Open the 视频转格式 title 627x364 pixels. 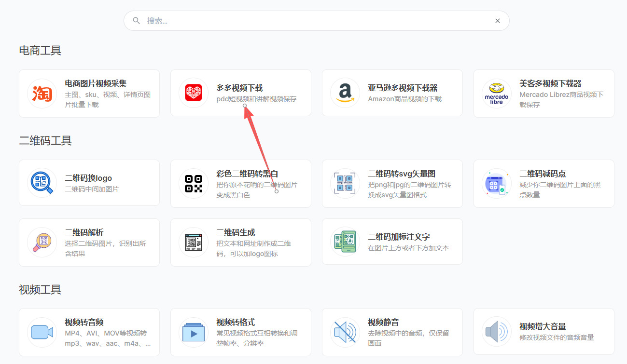click(236, 322)
